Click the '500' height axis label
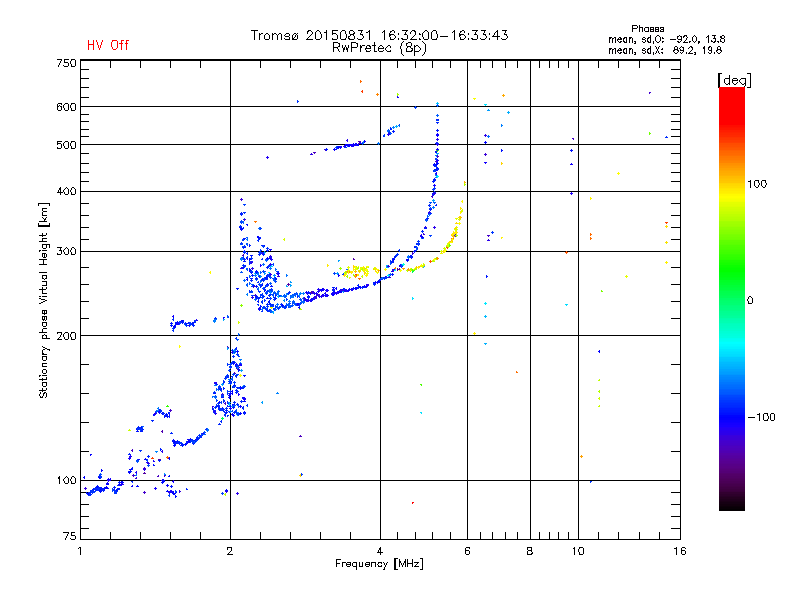 point(66,145)
